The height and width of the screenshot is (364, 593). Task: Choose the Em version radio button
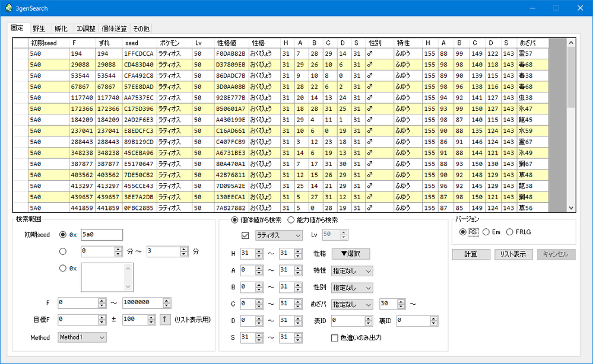[x=486, y=232]
